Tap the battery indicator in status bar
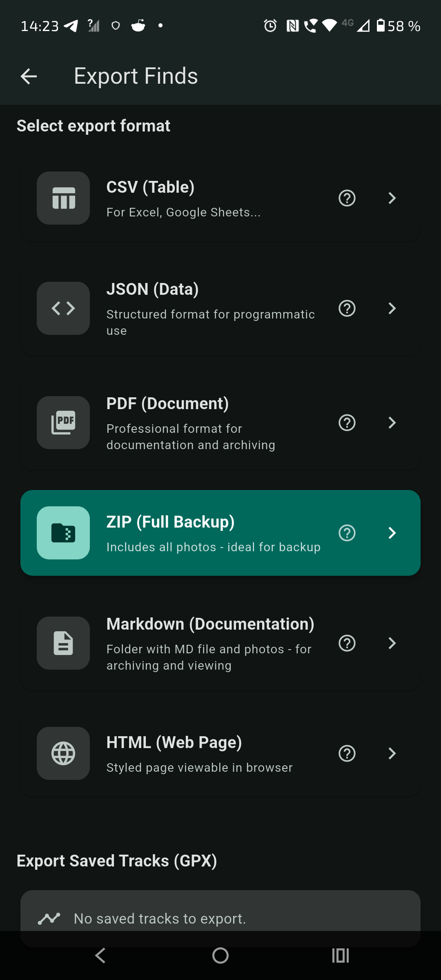441x980 pixels. click(x=381, y=26)
